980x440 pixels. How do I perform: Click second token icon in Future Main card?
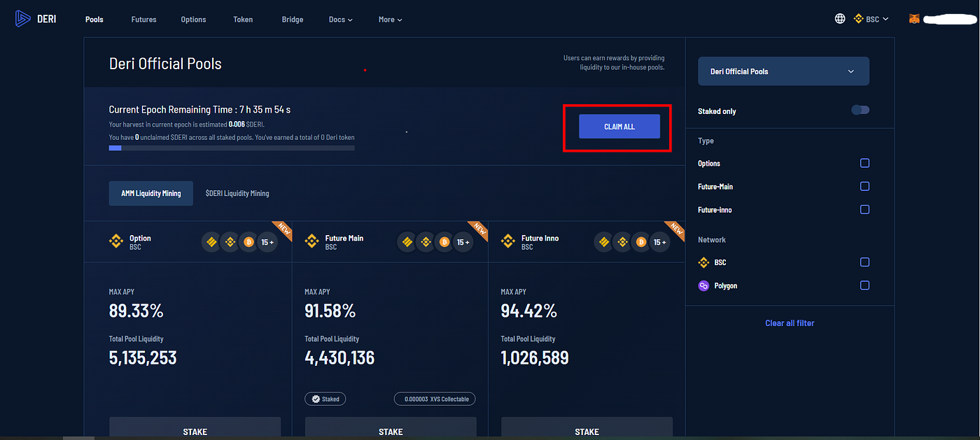pos(426,242)
